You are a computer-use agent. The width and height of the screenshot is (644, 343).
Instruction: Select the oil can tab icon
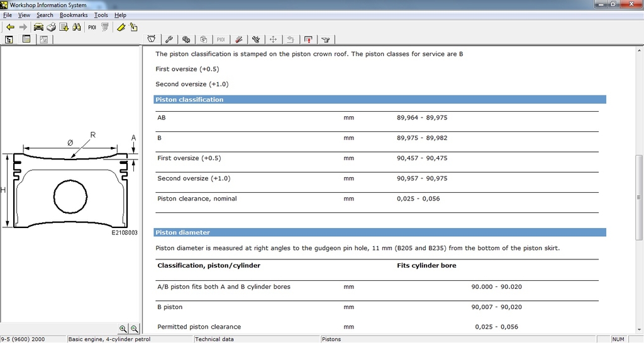[x=326, y=40]
